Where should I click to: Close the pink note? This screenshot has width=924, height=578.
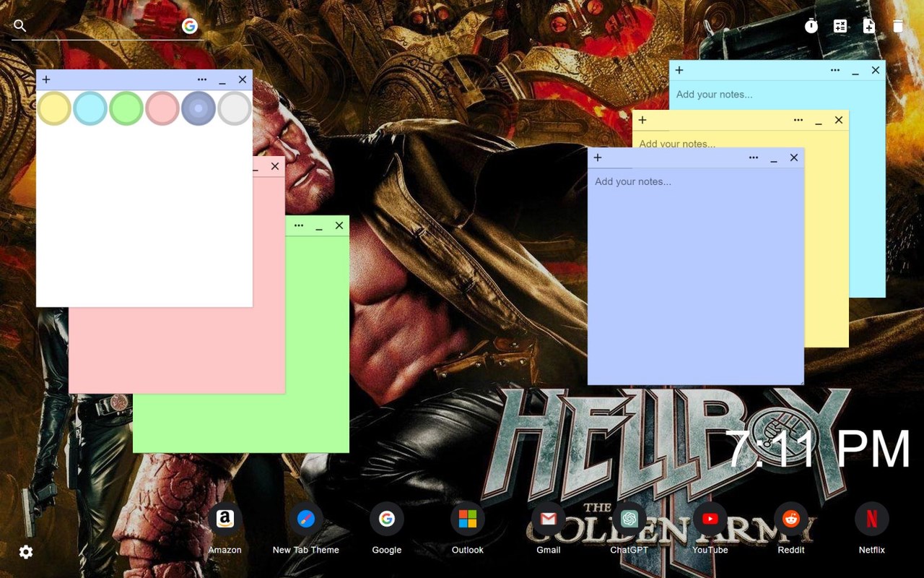(x=275, y=166)
